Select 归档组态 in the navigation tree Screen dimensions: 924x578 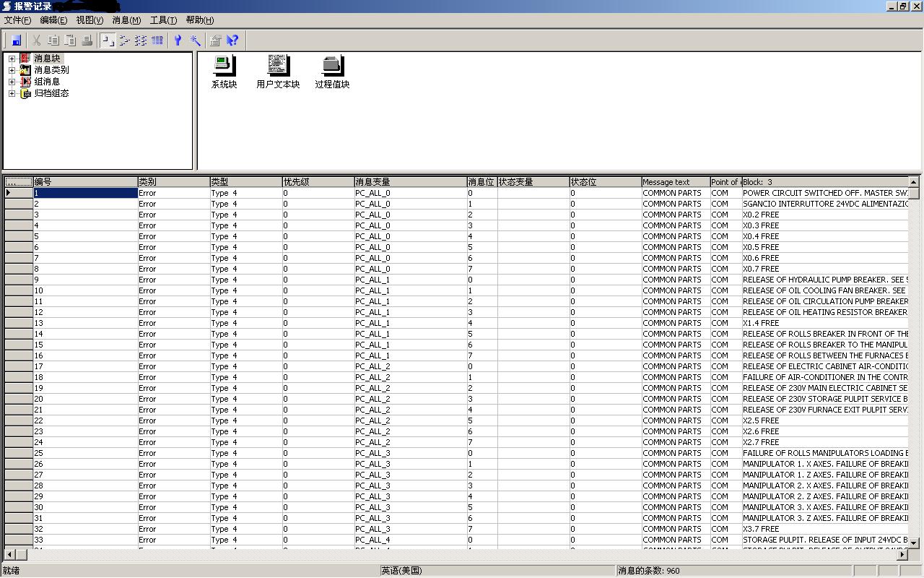click(52, 93)
